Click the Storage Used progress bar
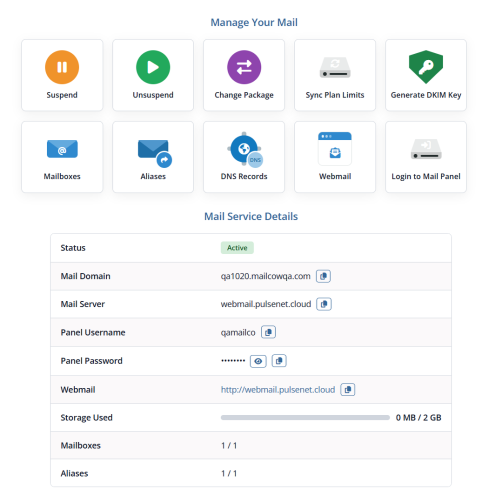 (305, 417)
